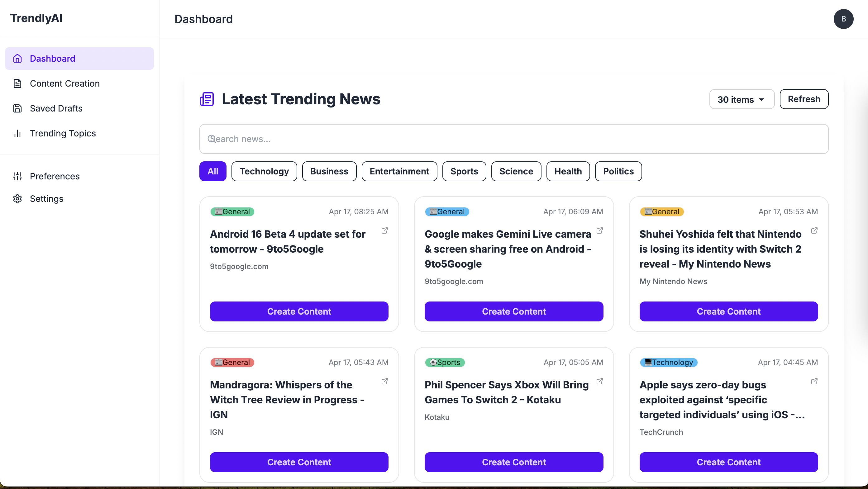This screenshot has width=868, height=489.
Task: Go to Saved Drafts in sidebar
Action: point(56,108)
